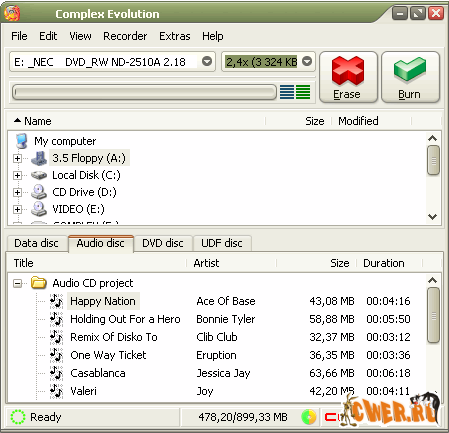
Task: Click the Erase disc button
Action: [348, 77]
